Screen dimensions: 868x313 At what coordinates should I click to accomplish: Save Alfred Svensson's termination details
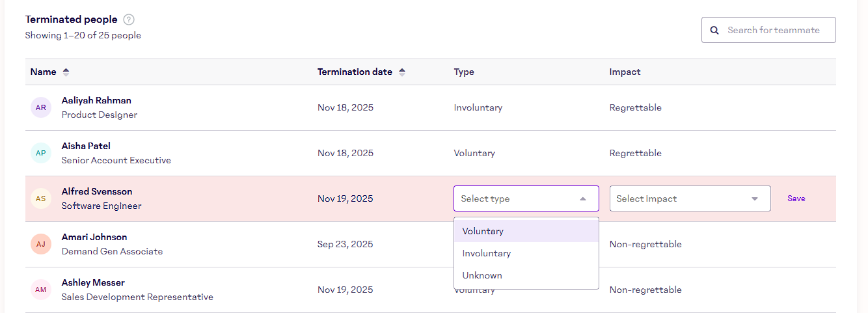(x=796, y=198)
